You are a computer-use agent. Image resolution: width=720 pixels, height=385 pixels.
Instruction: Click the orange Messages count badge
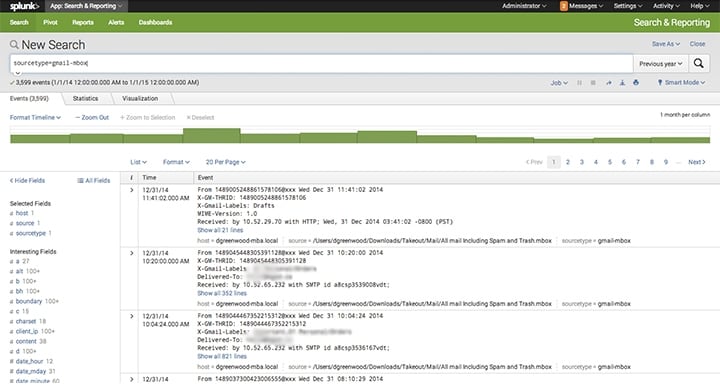tap(563, 6)
